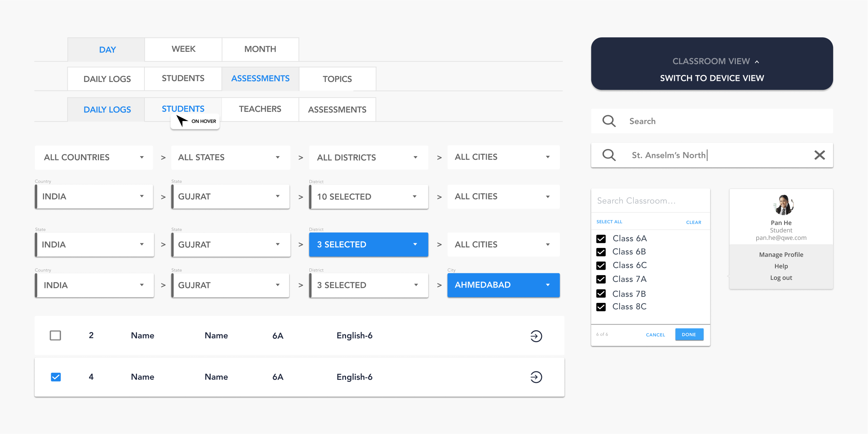Viewport: 868px width, 434px height.
Task: Clear the St. Anselm's North search with X
Action: (819, 155)
